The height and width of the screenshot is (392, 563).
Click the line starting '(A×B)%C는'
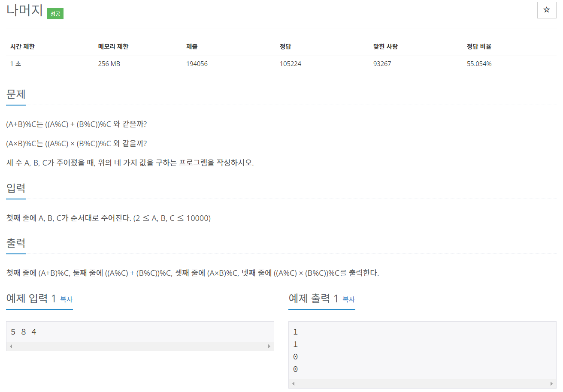pos(76,143)
